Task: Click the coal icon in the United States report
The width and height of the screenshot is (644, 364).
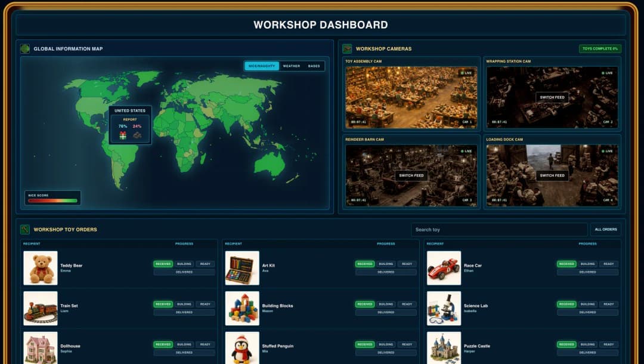Action: (x=137, y=135)
